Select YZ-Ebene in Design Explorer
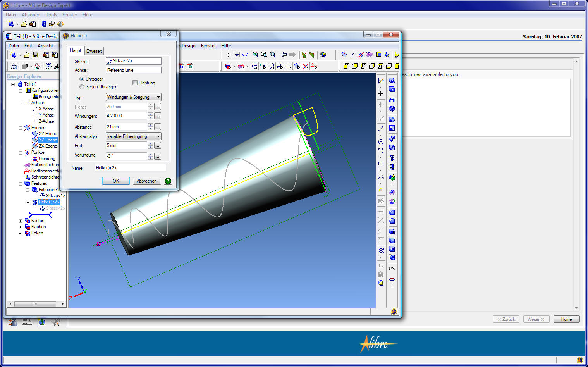 coord(48,140)
